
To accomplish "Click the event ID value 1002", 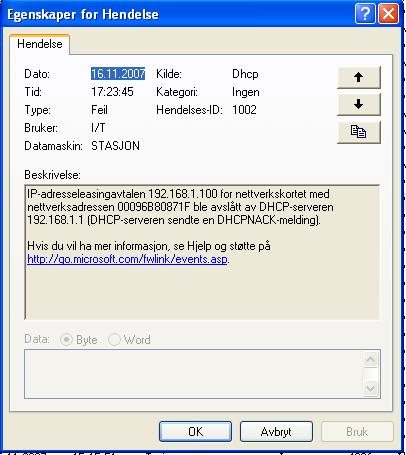I will click(244, 110).
